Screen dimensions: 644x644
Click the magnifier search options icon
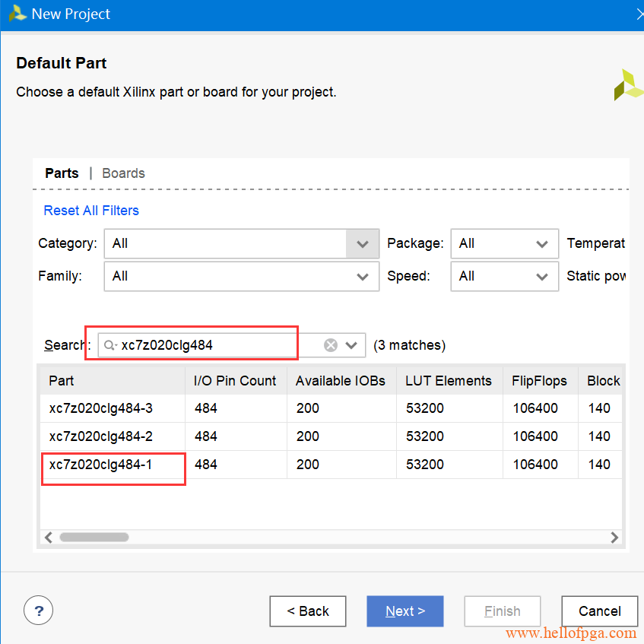pyautogui.click(x=110, y=345)
